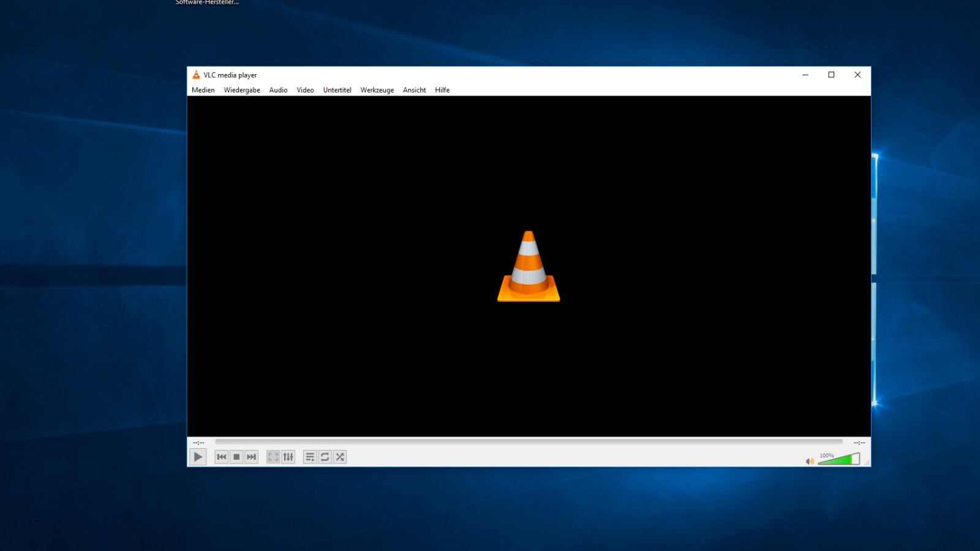Screen dimensions: 980x551
Task: Select the Software-Hersteller desktop item
Action: pyautogui.click(x=207, y=2)
